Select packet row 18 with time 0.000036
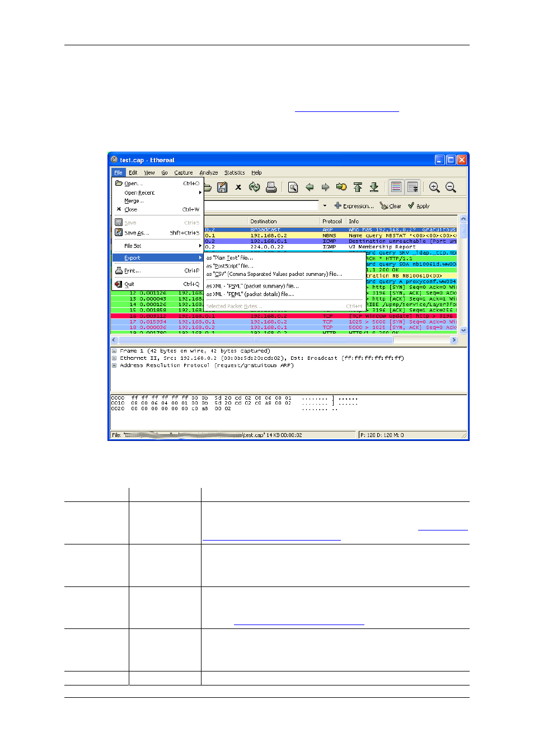 [x=284, y=327]
